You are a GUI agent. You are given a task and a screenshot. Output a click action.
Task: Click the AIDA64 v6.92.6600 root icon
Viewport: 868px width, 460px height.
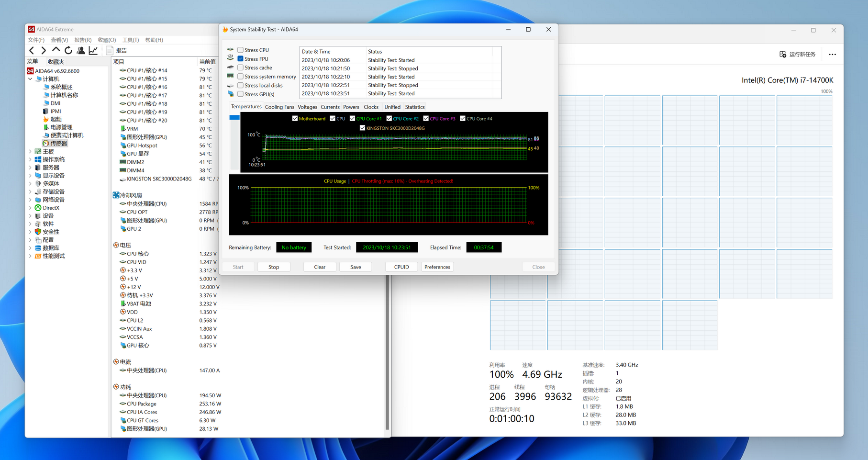click(31, 71)
